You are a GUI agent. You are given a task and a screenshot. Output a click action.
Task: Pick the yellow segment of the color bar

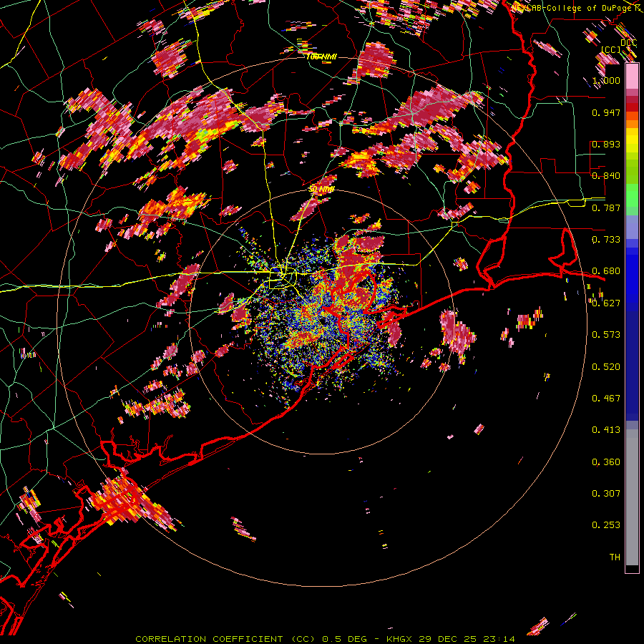[x=632, y=141]
